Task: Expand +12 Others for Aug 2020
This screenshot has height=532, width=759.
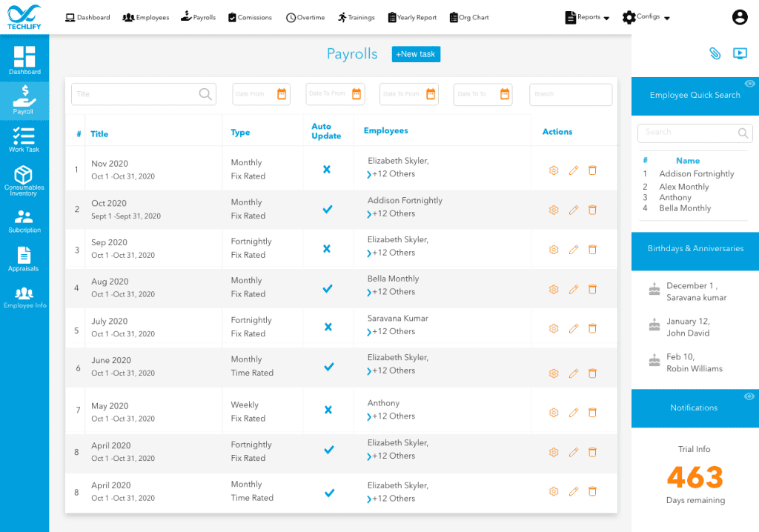Action: point(391,293)
